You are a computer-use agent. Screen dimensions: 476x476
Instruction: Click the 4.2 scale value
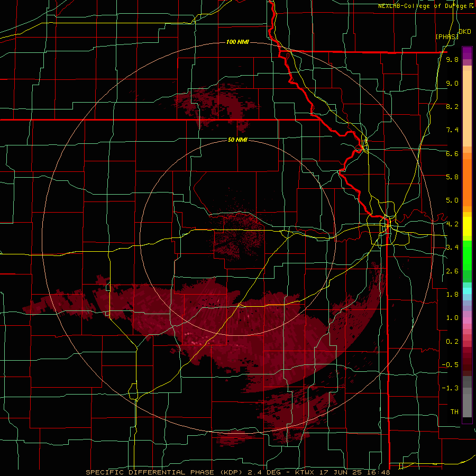[452, 224]
